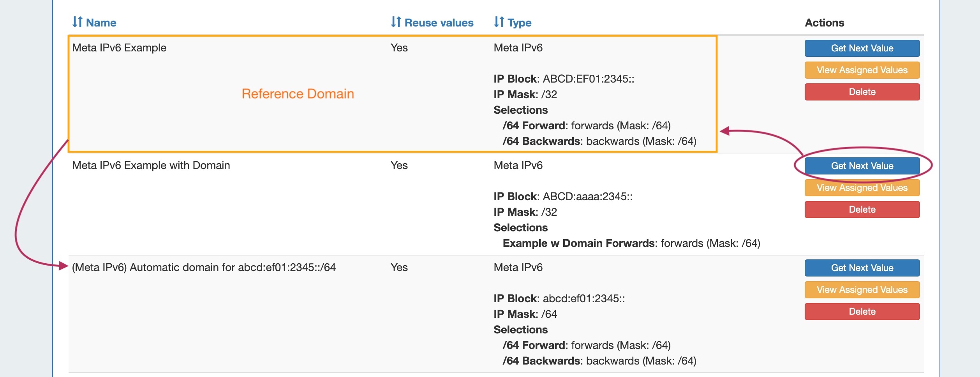Select the Meta IPv6 Example row name
The image size is (980, 377).
tap(119, 48)
